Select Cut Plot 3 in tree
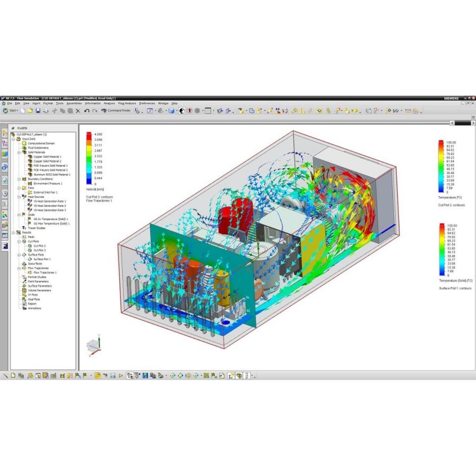 (40, 251)
